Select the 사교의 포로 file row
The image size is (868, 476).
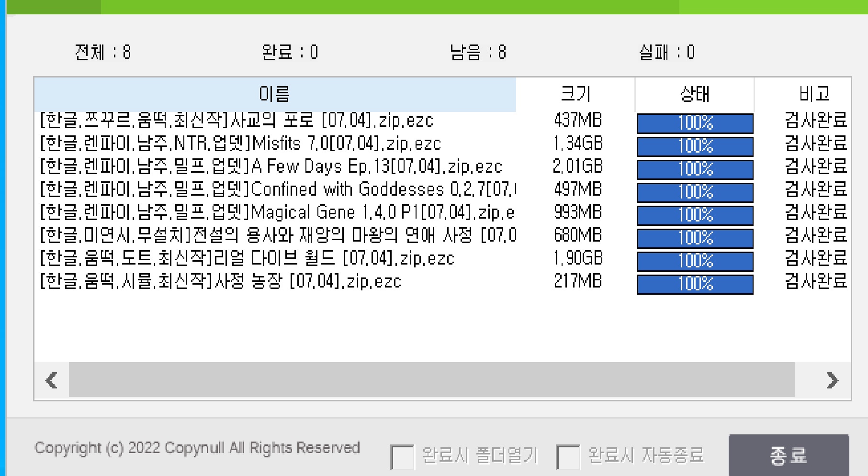pyautogui.click(x=237, y=121)
